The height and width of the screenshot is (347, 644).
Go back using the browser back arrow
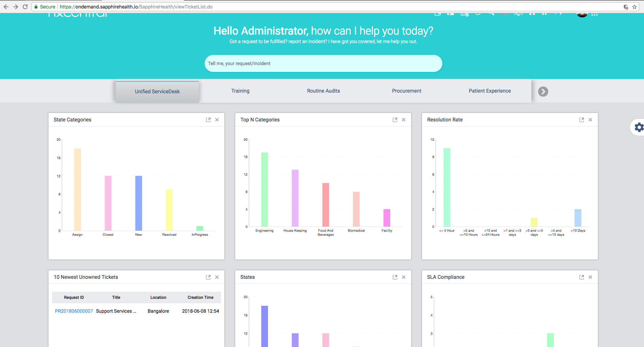[6, 7]
